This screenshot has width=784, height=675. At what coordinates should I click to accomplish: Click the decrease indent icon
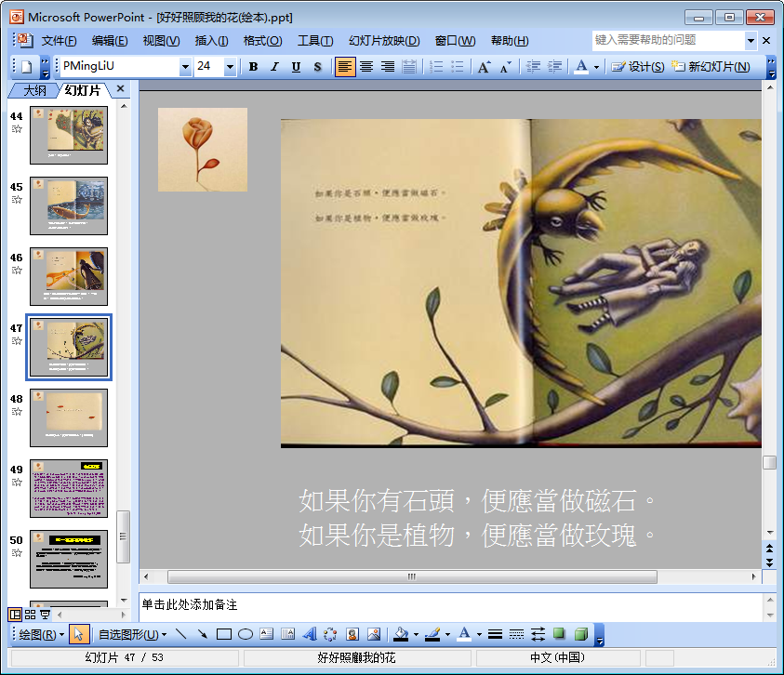(x=533, y=67)
